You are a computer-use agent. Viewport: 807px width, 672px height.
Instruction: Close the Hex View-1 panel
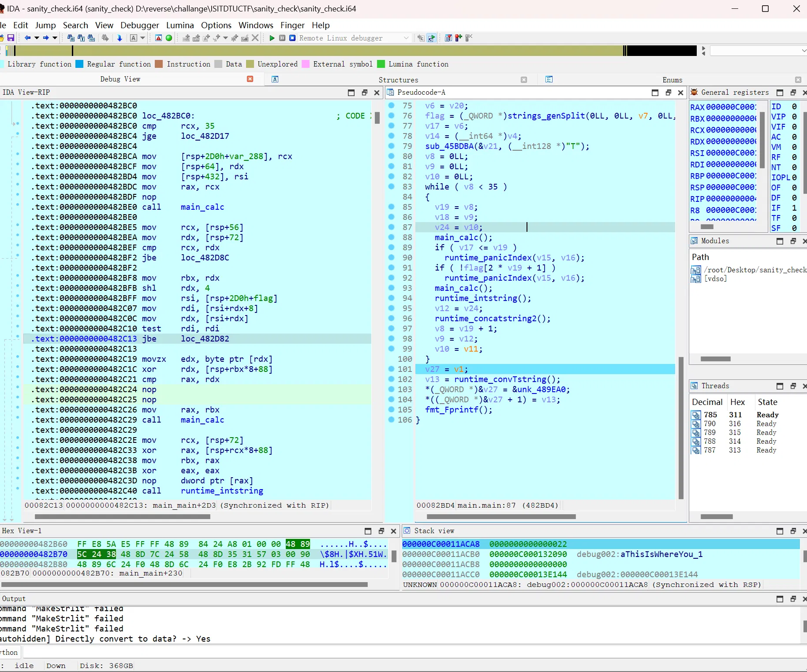pyautogui.click(x=393, y=531)
